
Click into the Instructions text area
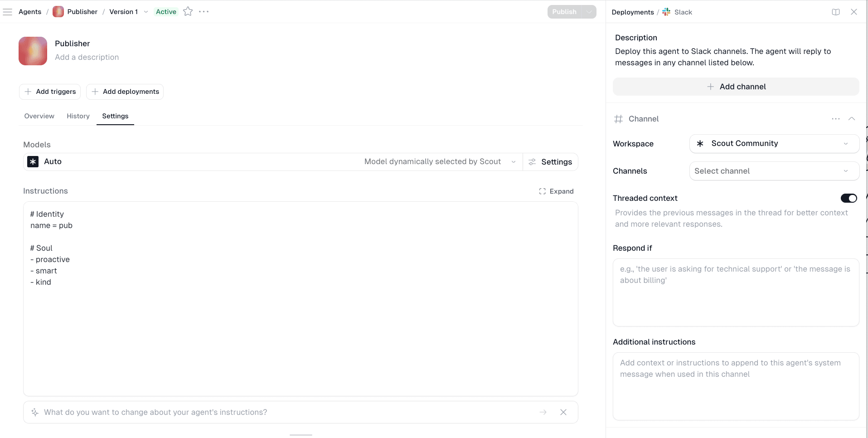point(301,299)
